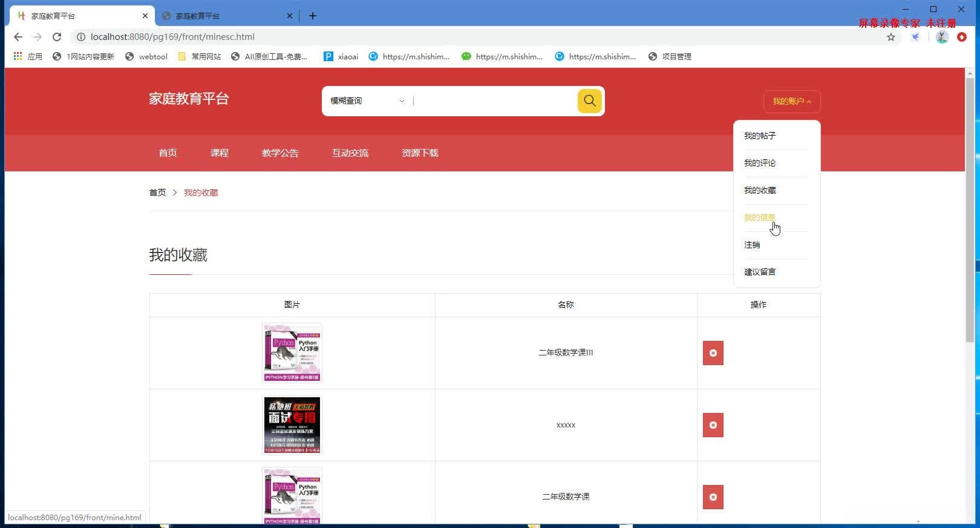
Task: Click the 我的收藏 breadcrumb text
Action: [x=201, y=193]
